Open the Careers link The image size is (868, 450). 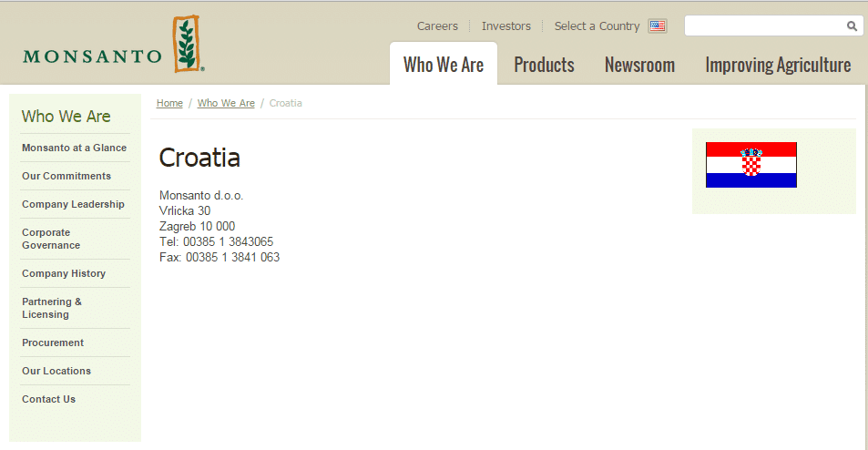[437, 26]
